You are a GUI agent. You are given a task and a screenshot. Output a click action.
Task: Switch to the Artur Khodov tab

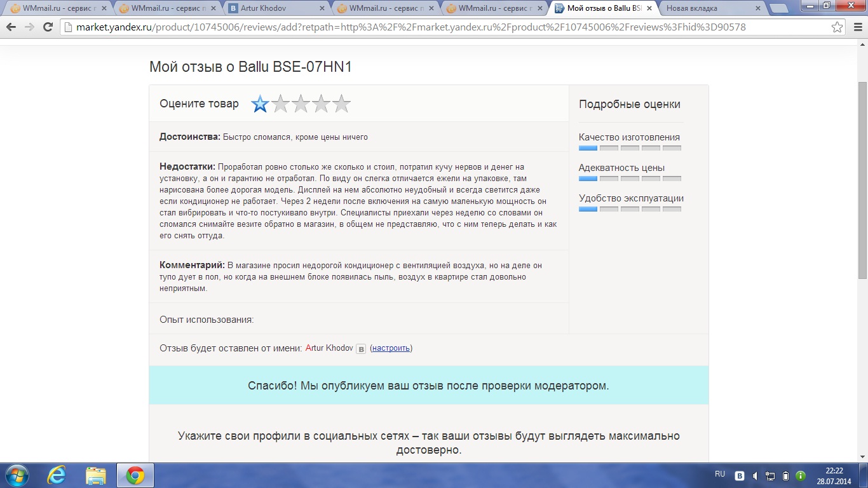[x=277, y=8]
